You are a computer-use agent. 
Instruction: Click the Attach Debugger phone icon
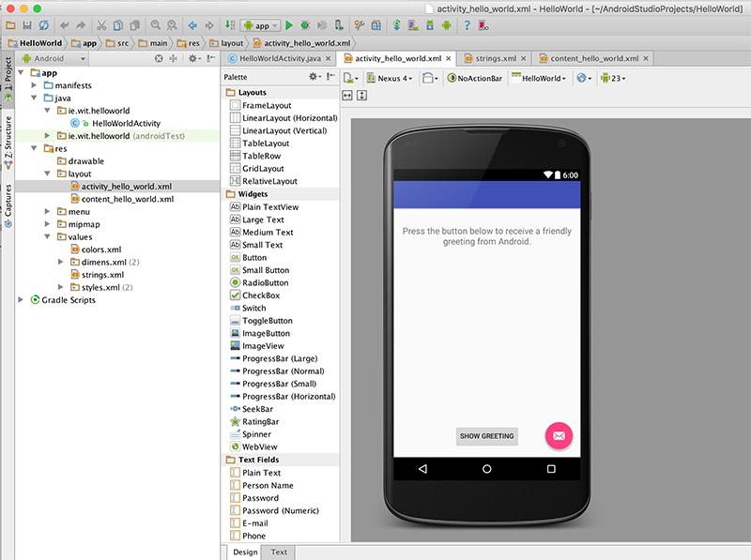[339, 25]
